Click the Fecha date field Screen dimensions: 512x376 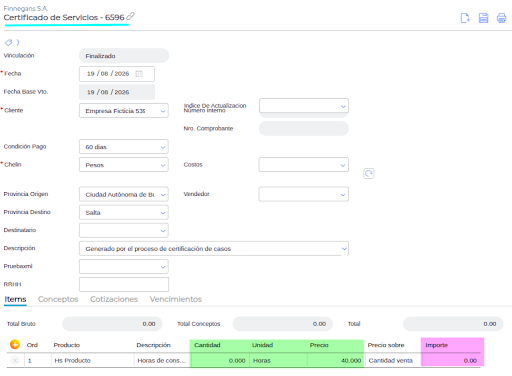pos(117,74)
